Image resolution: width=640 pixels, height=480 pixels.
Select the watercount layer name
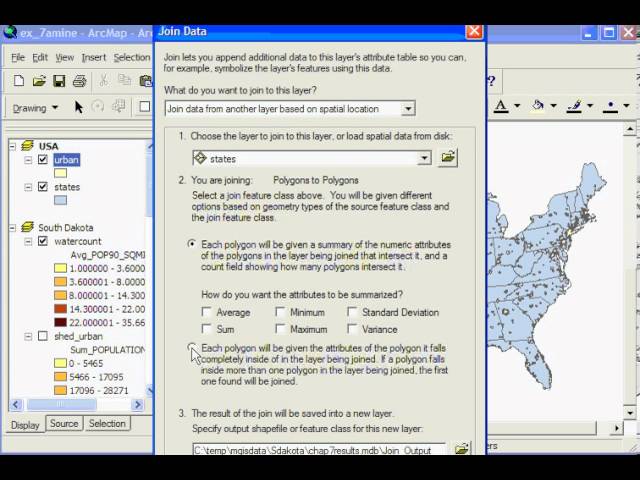click(x=78, y=241)
